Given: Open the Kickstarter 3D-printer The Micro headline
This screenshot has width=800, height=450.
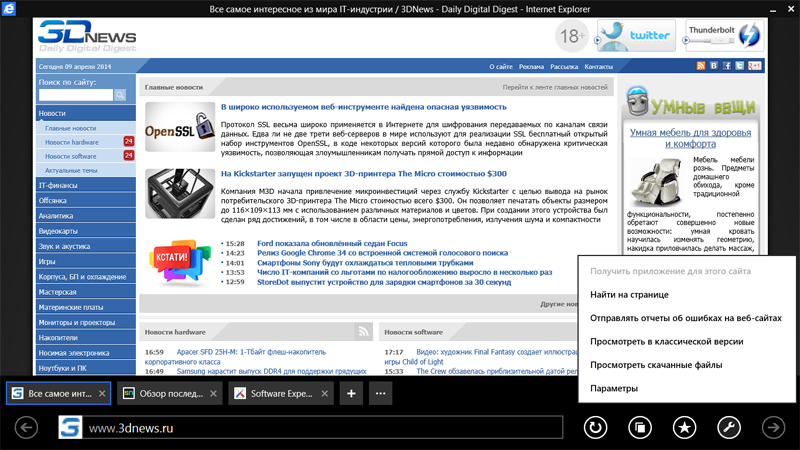Looking at the screenshot, I should coord(364,173).
